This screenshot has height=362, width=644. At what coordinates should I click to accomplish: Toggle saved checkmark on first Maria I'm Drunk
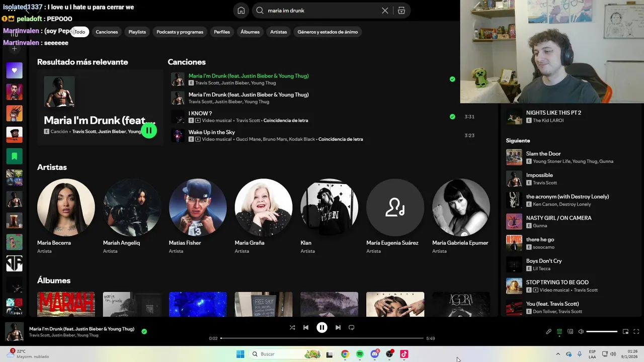[452, 79]
